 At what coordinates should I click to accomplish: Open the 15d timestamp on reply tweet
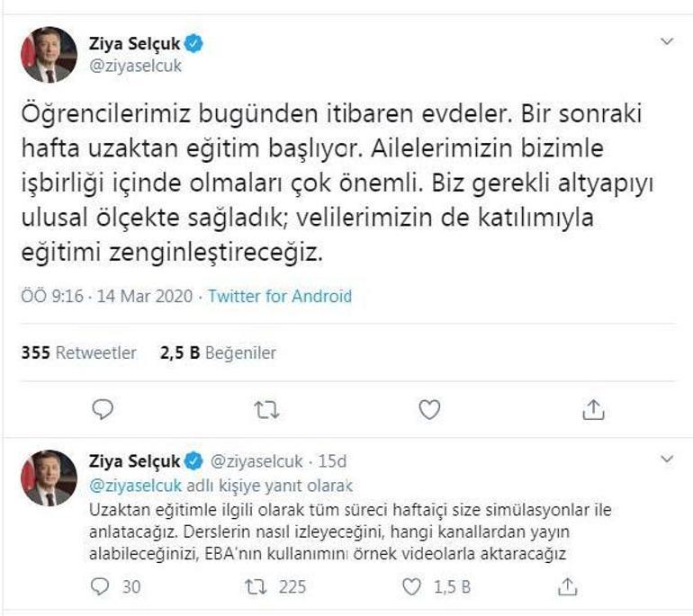point(335,462)
